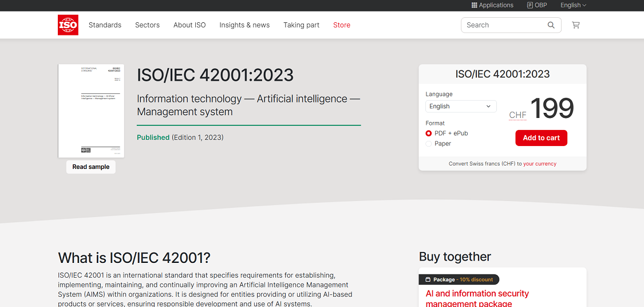Click the search magnifier icon

tap(551, 25)
